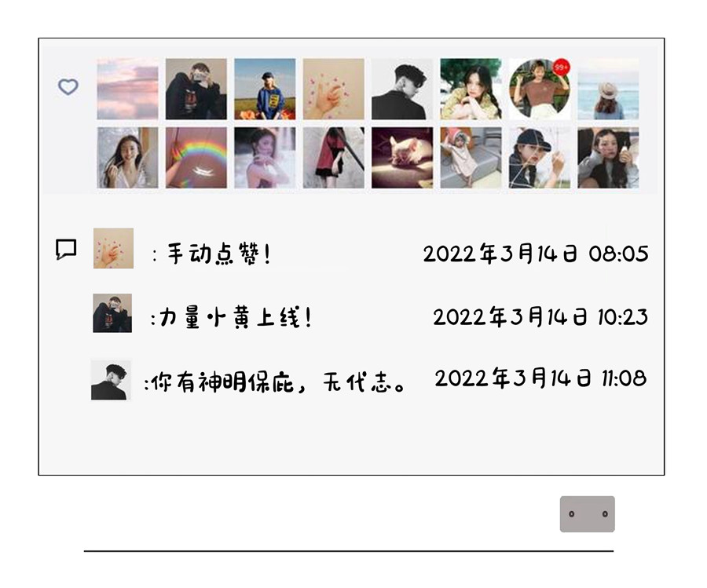Click the commenter avatar beside 力量小黄上线
707x588 pixels.
click(x=112, y=313)
